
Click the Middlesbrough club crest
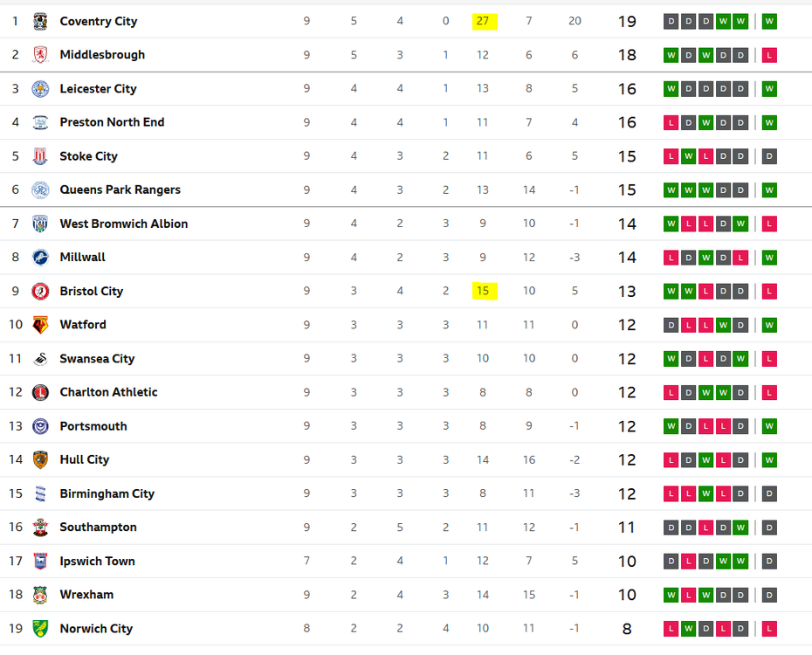40,55
